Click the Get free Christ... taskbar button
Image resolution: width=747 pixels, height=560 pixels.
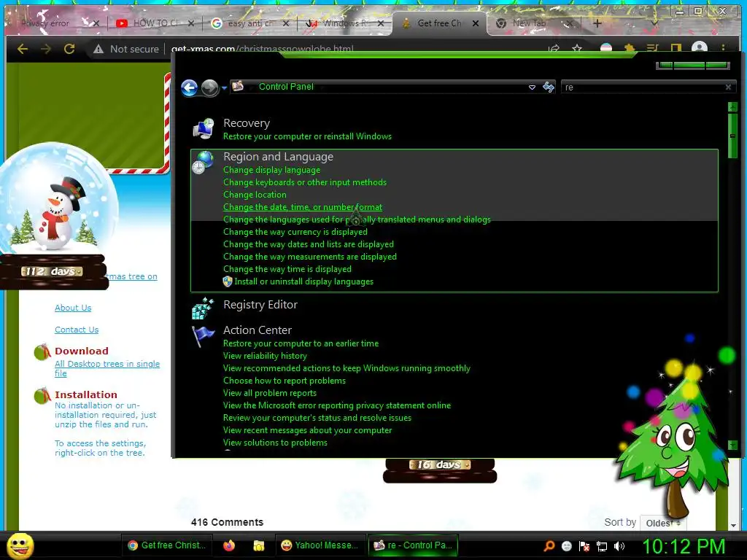[167, 545]
